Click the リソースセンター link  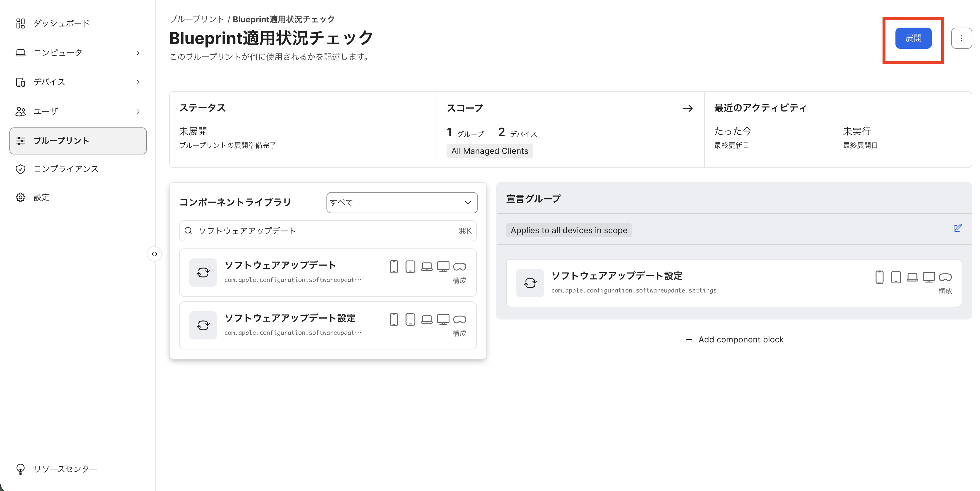tap(65, 469)
